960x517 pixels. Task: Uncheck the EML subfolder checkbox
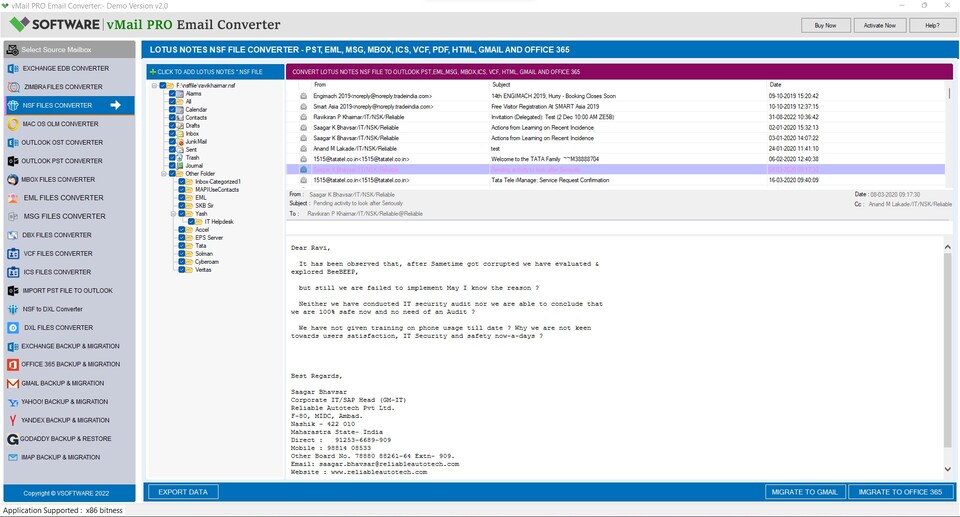pyautogui.click(x=182, y=198)
